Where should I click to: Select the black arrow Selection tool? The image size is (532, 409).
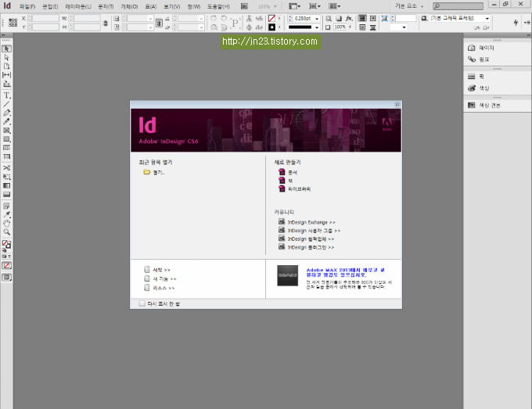tap(6, 48)
